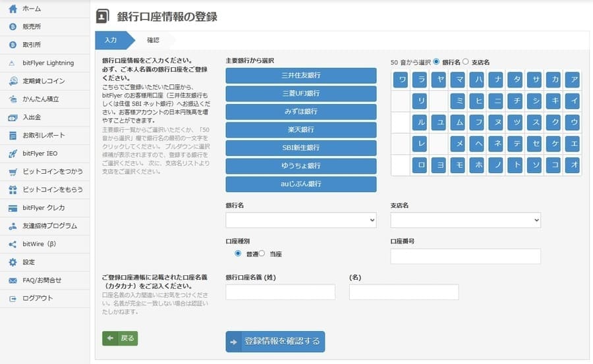Click the 定期貸しコイン sidebar icon
This screenshot has width=593, height=364.
tap(13, 81)
